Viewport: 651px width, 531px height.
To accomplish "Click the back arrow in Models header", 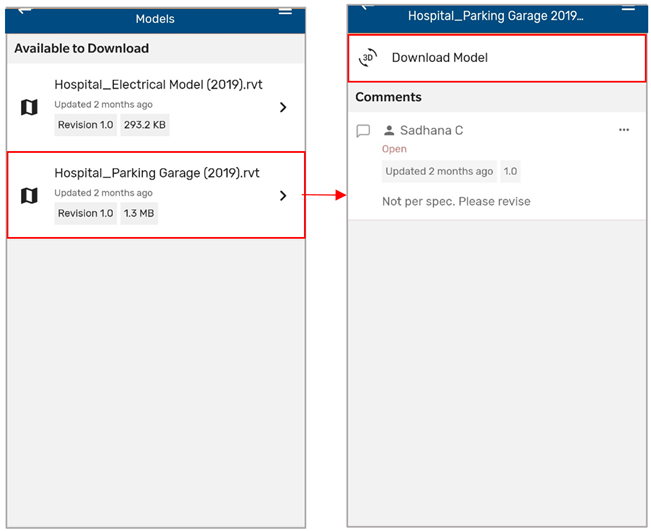I will (25, 11).
